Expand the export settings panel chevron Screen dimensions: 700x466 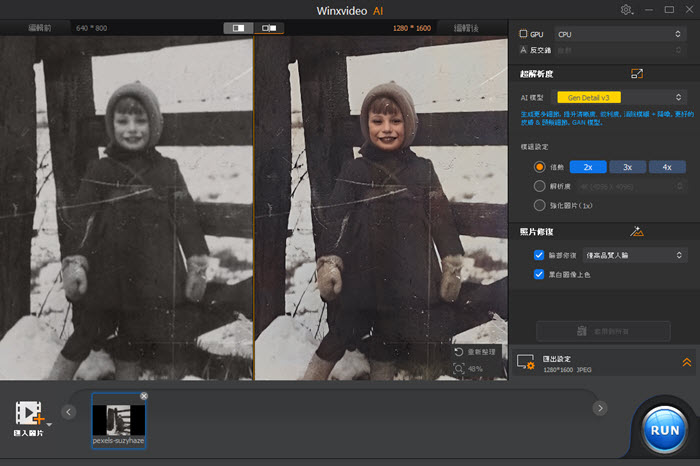pyautogui.click(x=686, y=363)
